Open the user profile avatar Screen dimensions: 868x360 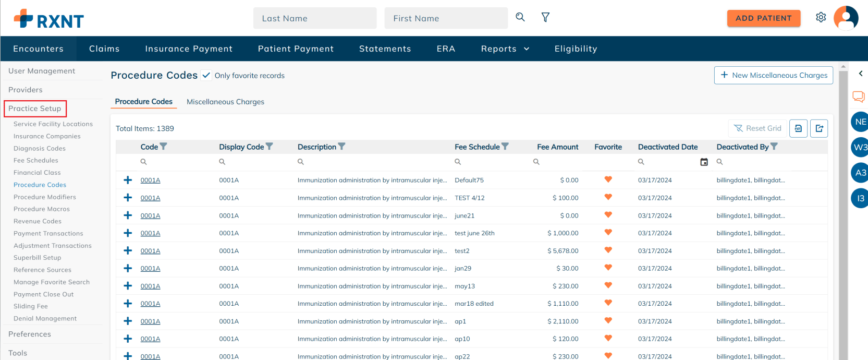pyautogui.click(x=846, y=18)
